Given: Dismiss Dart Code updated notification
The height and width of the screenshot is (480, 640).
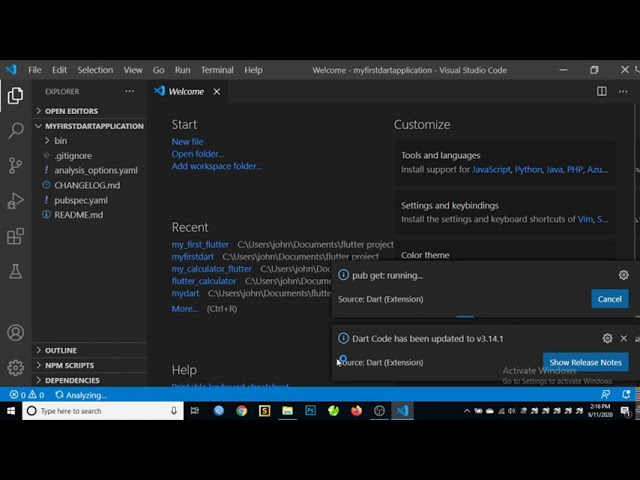Looking at the screenshot, I should coord(624,338).
